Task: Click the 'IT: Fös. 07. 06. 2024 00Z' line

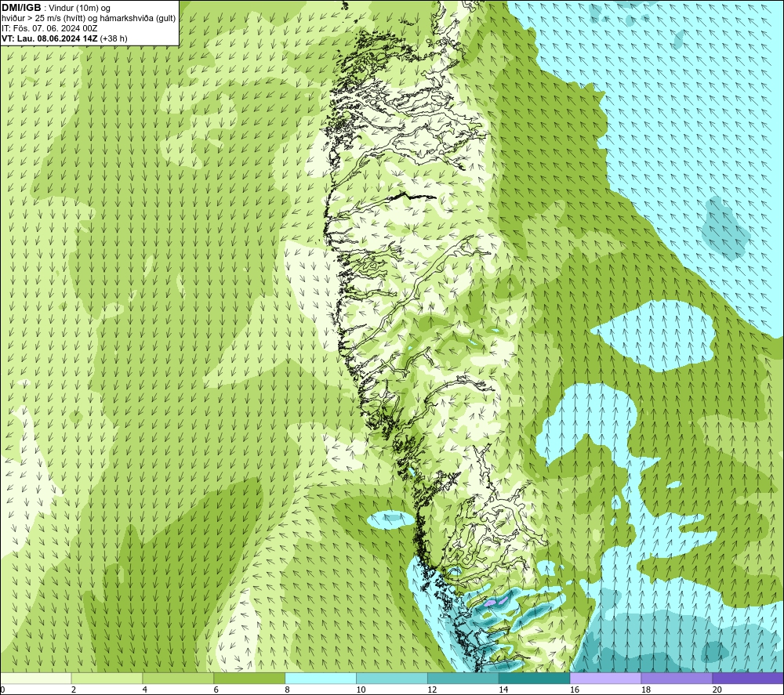Action: 49,28
